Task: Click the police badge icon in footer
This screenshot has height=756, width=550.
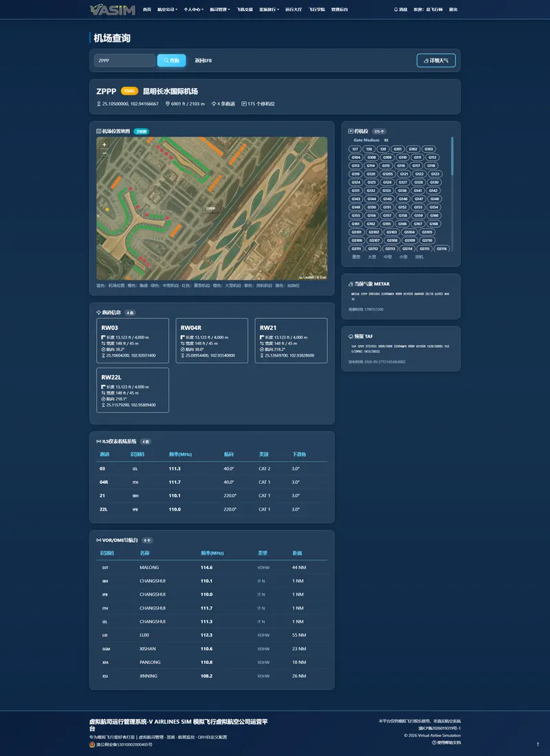Action: [x=91, y=744]
